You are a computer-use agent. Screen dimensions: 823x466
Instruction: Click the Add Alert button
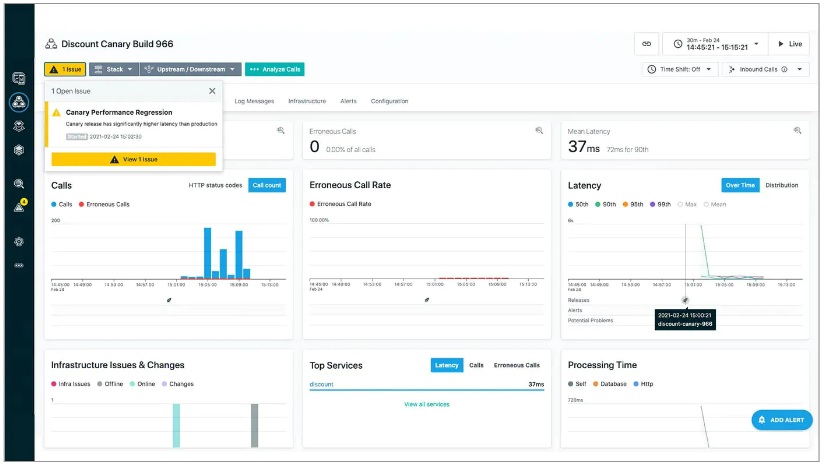782,420
